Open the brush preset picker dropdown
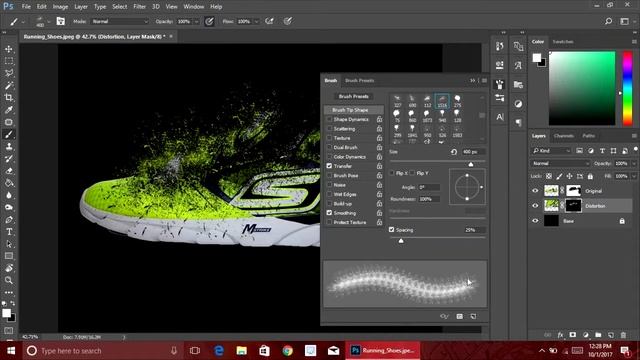Image resolution: width=640 pixels, height=360 pixels. (x=49, y=21)
